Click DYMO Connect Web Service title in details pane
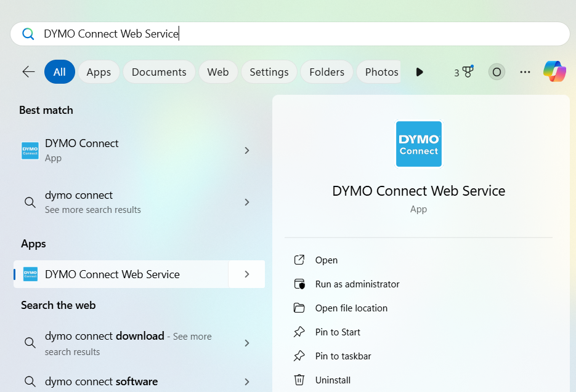This screenshot has width=576, height=392. pos(419,191)
